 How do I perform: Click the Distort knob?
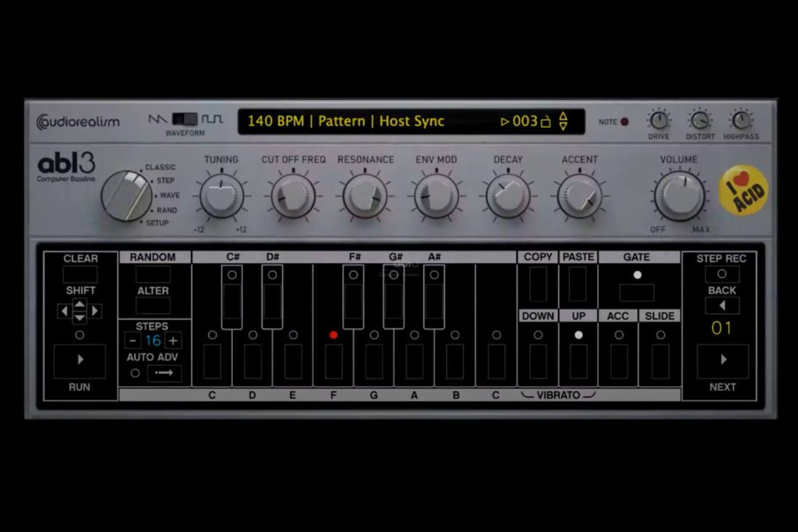tap(700, 121)
